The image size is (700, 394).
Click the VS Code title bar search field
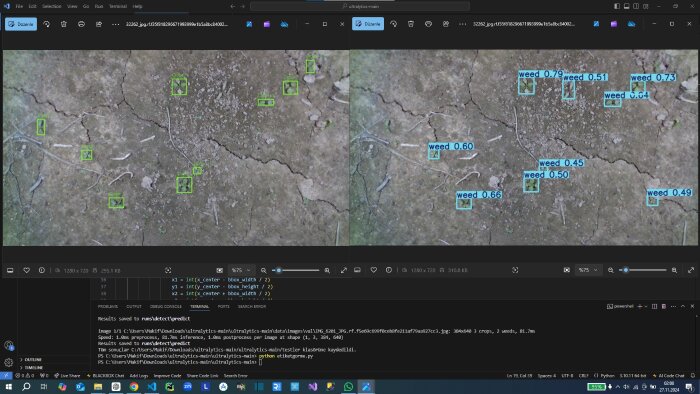point(360,6)
